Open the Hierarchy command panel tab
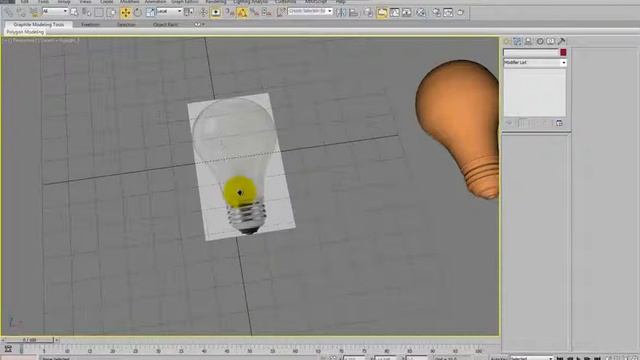This screenshot has height=360, width=640. 529,41
